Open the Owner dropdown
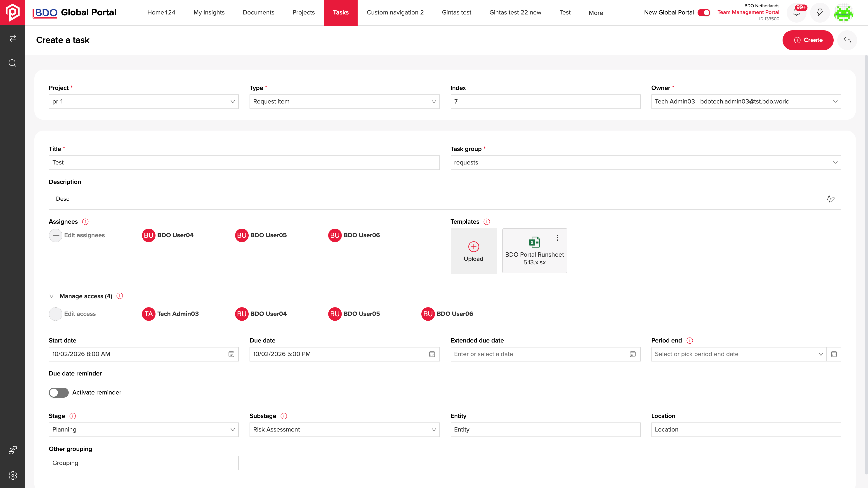 tap(746, 102)
